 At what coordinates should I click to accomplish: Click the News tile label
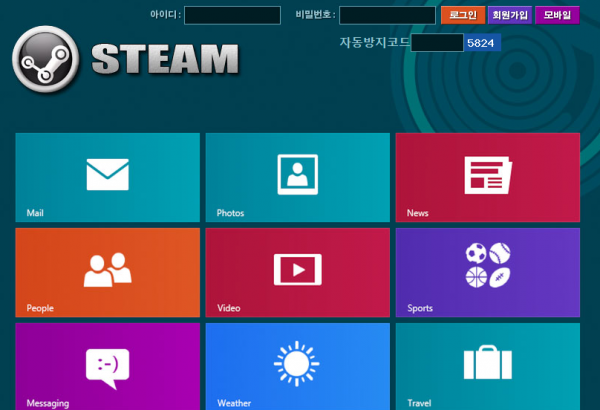tap(417, 213)
